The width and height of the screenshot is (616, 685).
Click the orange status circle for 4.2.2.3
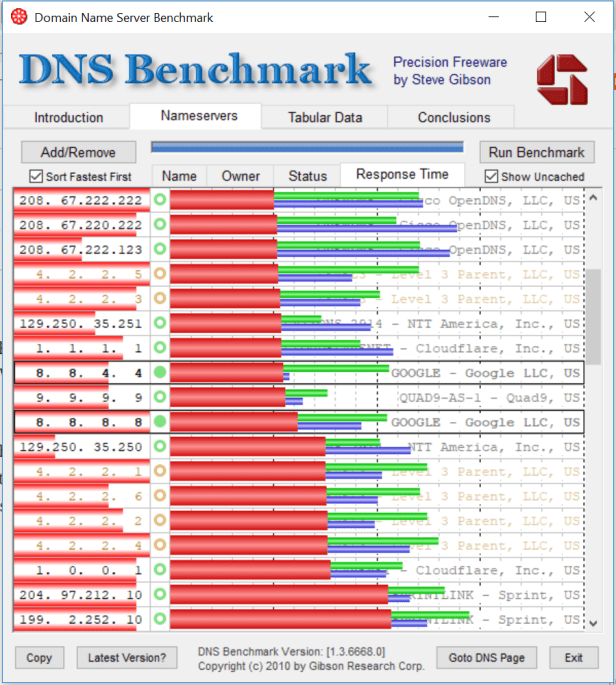[160, 298]
